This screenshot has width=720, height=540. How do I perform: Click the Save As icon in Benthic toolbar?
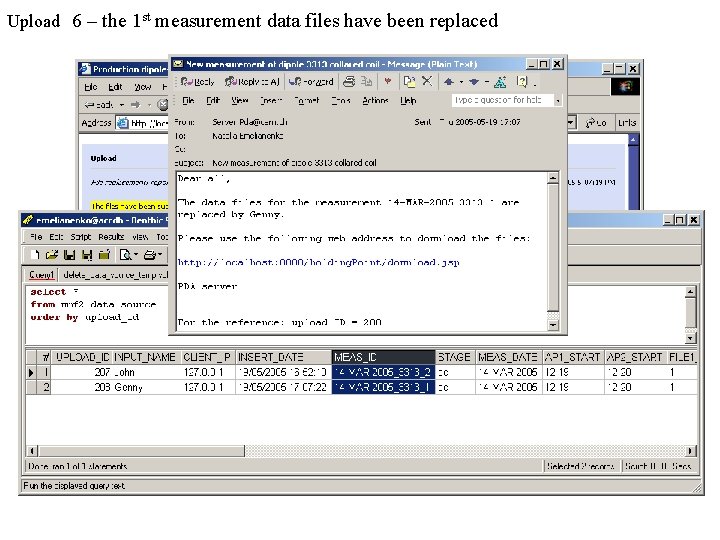point(87,254)
